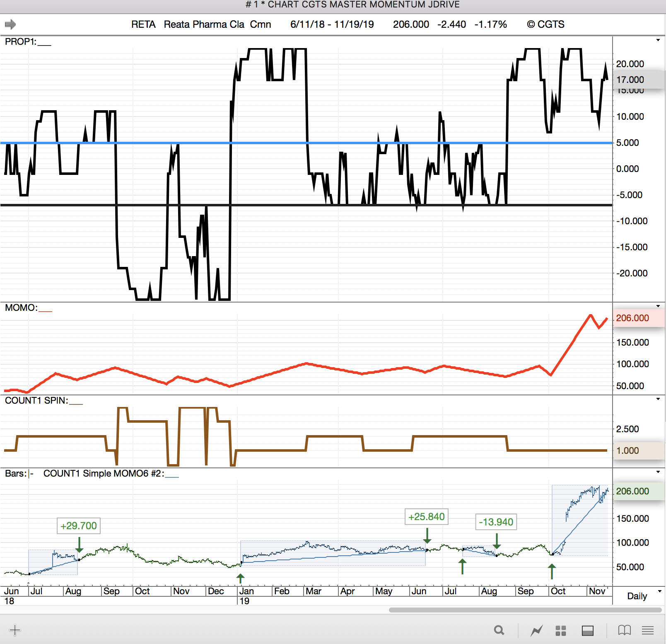
Task: Click the COUNT1 Simple MOMO6 #2 label
Action: pyautogui.click(x=104, y=474)
